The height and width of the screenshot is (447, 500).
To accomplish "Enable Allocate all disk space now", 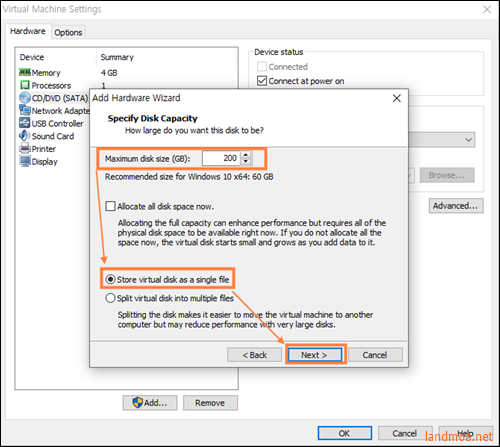I will [x=110, y=206].
